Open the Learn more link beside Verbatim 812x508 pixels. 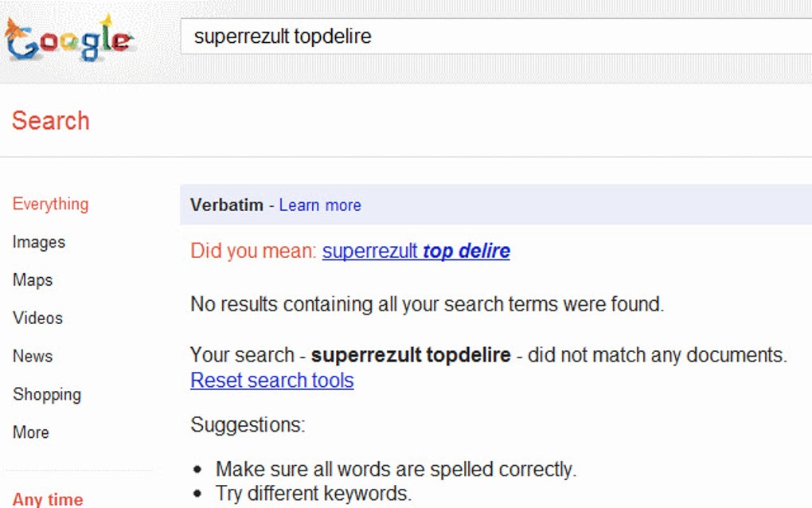click(x=320, y=205)
